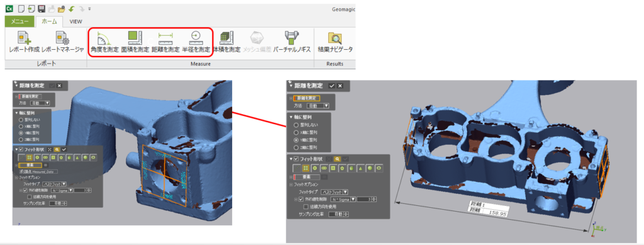This screenshot has width=644, height=245.
Task: Open the green メニュー tab
Action: tap(19, 21)
